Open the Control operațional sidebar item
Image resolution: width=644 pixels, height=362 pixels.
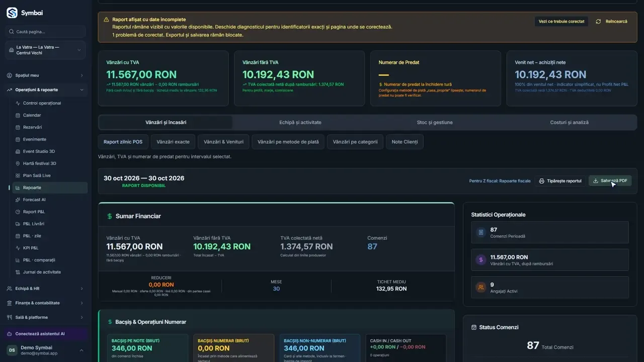[x=48, y=103]
